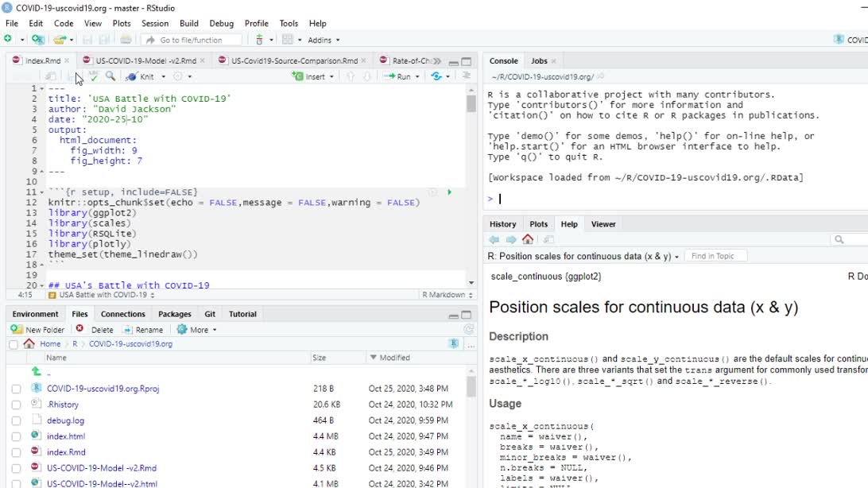868x488 pixels.
Task: Click the workspace panes grid icon
Action: (287, 40)
